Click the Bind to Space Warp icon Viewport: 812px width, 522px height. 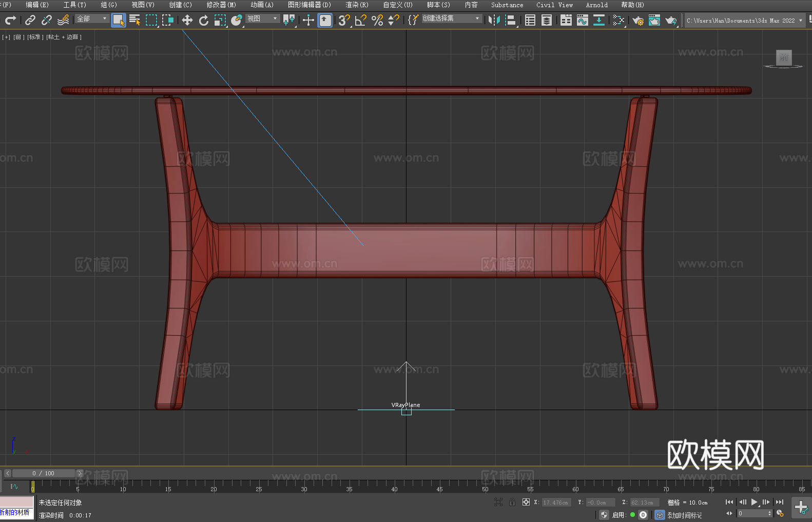pyautogui.click(x=63, y=20)
